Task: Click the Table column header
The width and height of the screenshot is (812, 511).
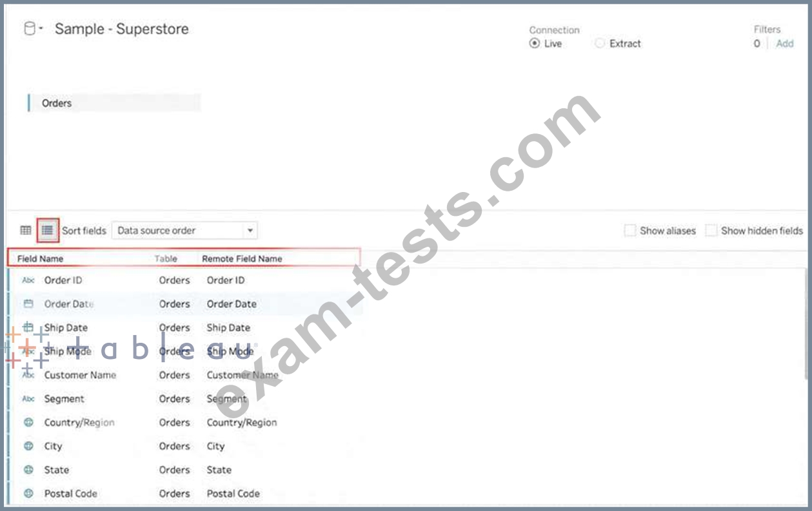Action: click(166, 258)
